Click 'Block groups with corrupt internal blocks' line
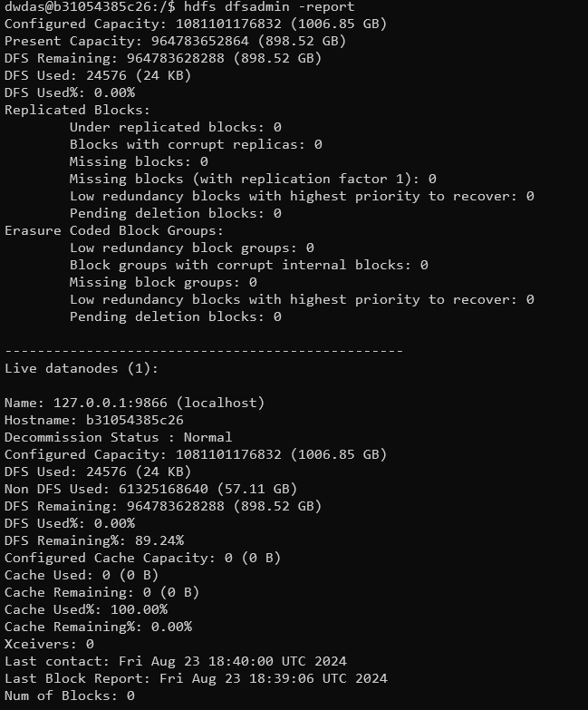This screenshot has height=710, width=588. coord(248,265)
